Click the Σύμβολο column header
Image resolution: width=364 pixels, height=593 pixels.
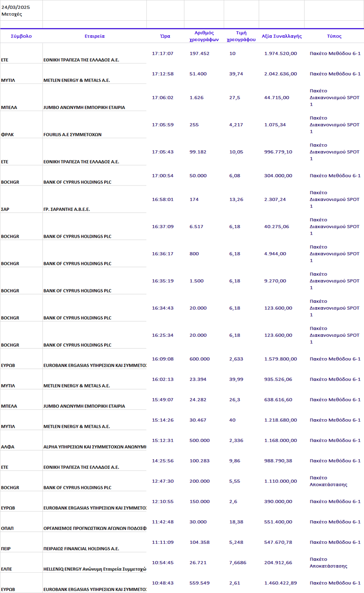[x=21, y=36]
